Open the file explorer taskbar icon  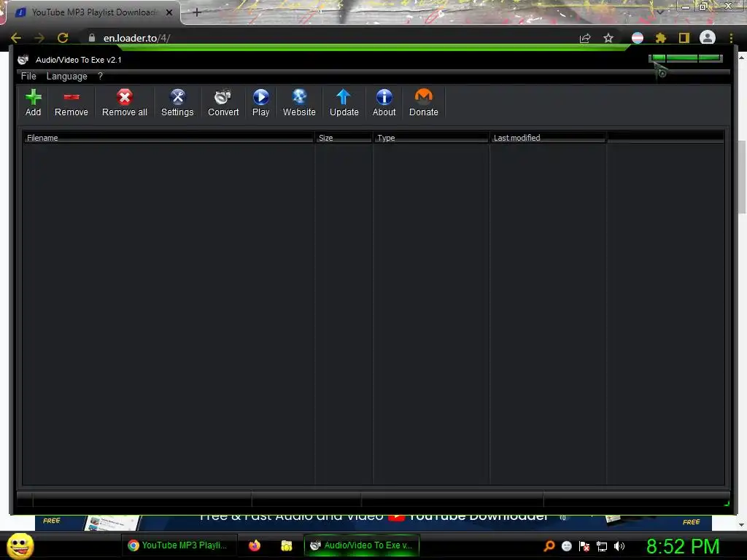286,545
